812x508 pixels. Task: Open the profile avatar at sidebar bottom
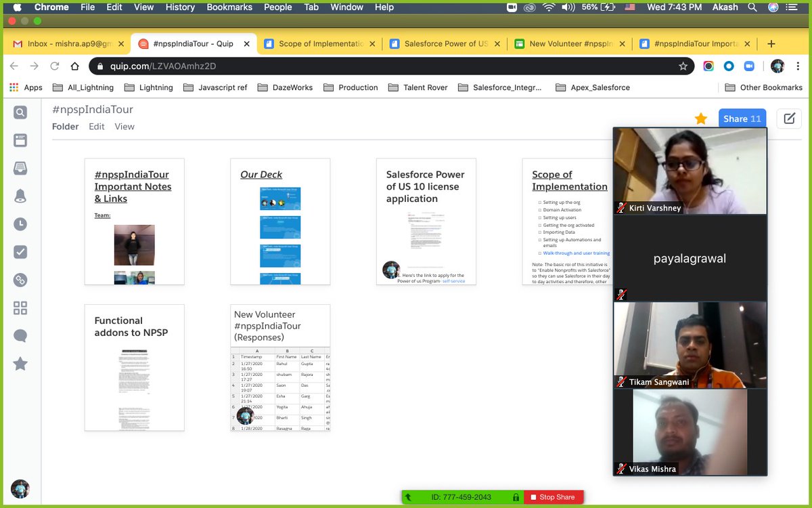click(x=20, y=488)
